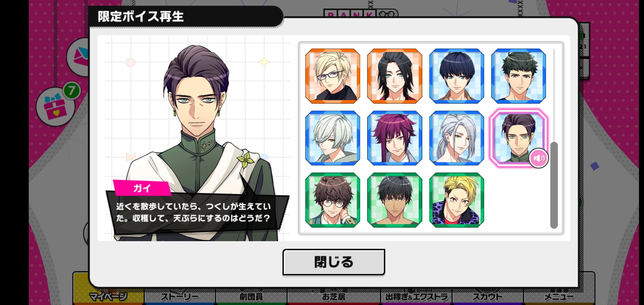The width and height of the screenshot is (644, 305).
Task: Select the blond character wearing glasses
Action: tap(333, 76)
